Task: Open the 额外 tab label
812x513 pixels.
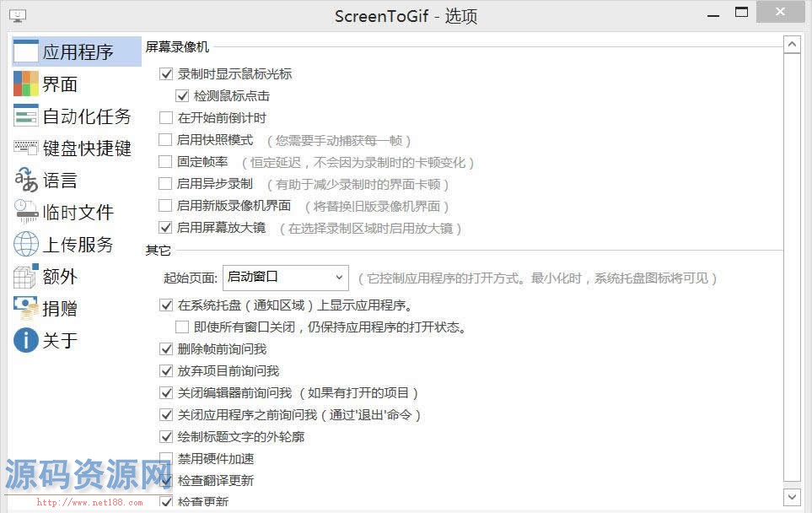Action: click(x=60, y=277)
